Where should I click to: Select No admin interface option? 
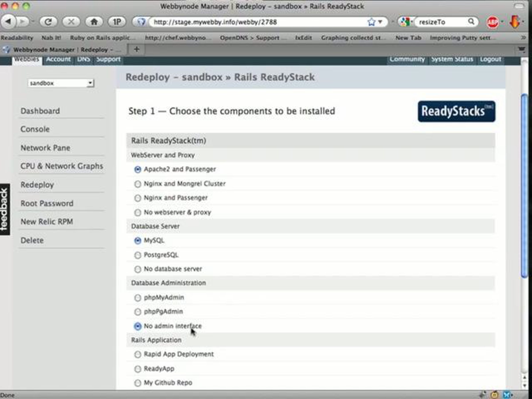coord(138,326)
